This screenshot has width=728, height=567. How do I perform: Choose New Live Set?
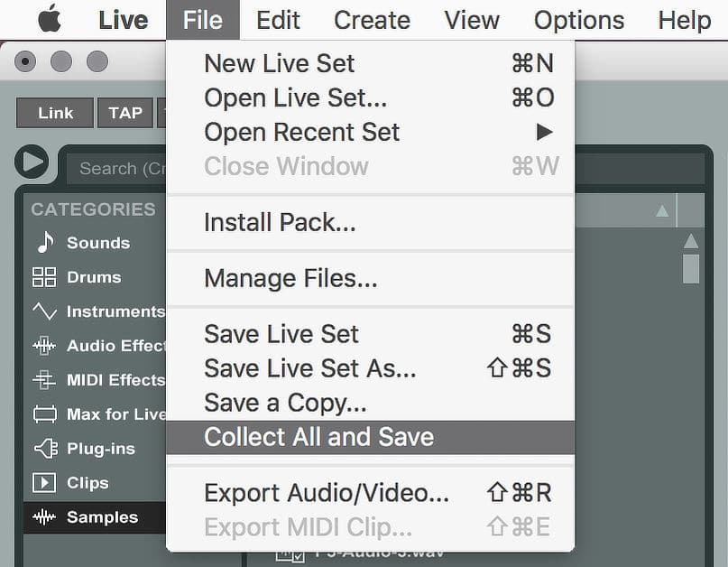[371, 63]
